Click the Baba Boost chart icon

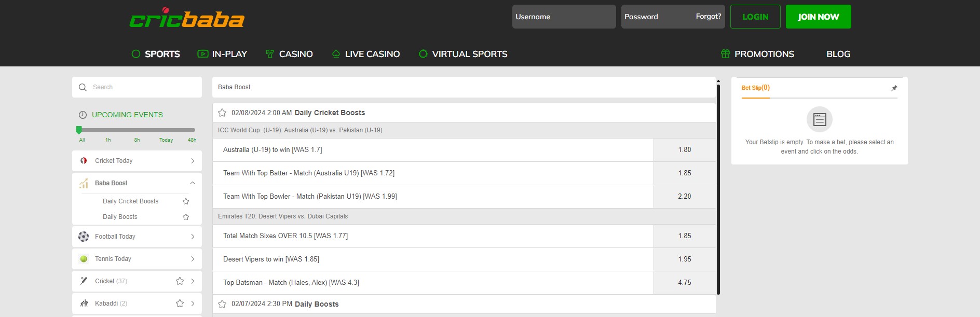tap(84, 183)
